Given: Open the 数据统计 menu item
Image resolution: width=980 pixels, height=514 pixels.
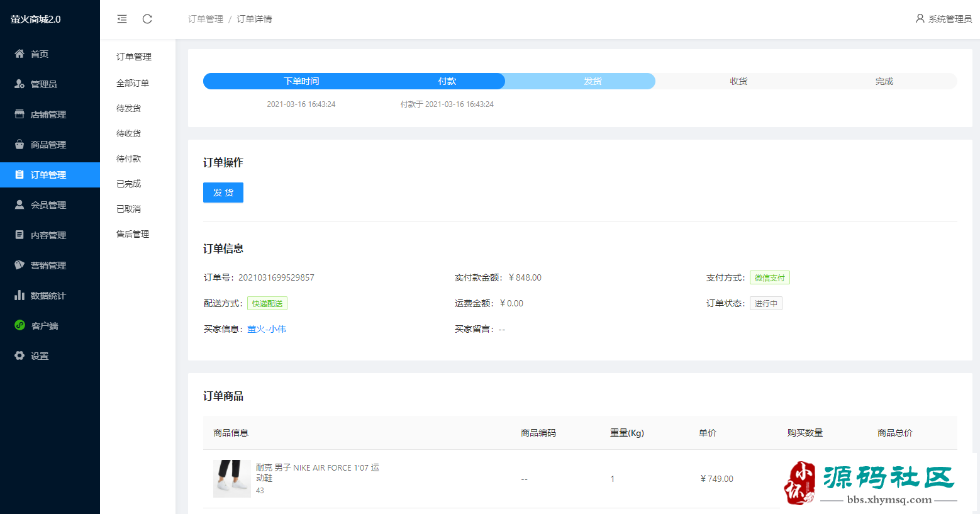Looking at the screenshot, I should point(50,296).
